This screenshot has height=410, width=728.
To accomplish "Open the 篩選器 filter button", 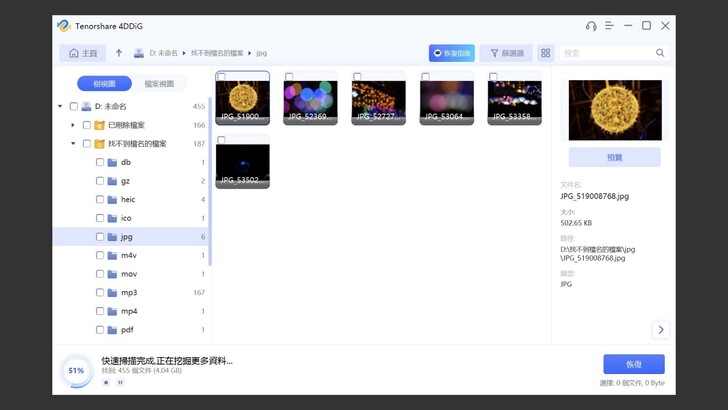I will [x=506, y=53].
